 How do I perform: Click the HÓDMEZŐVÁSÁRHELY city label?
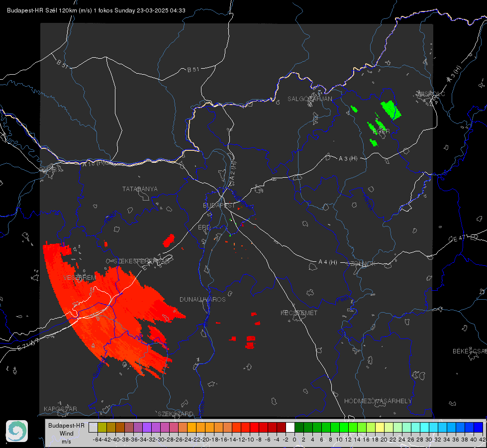point(378,401)
